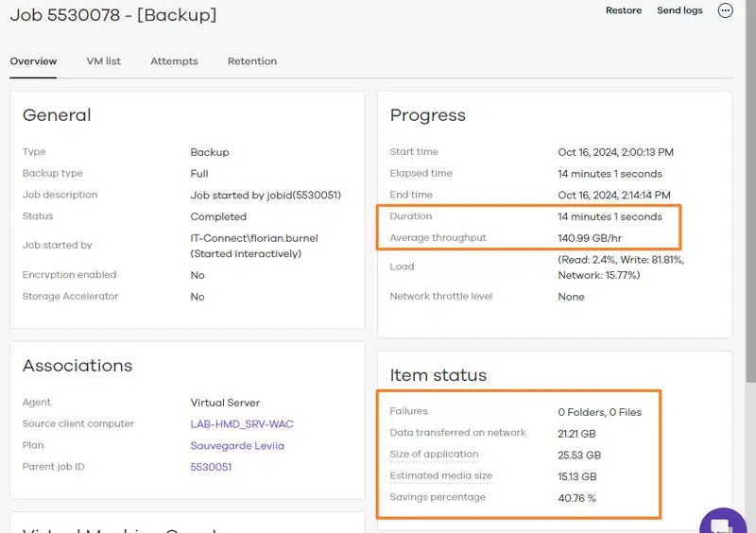Click the Job 5530078 page title
756x533 pixels.
[x=113, y=14]
